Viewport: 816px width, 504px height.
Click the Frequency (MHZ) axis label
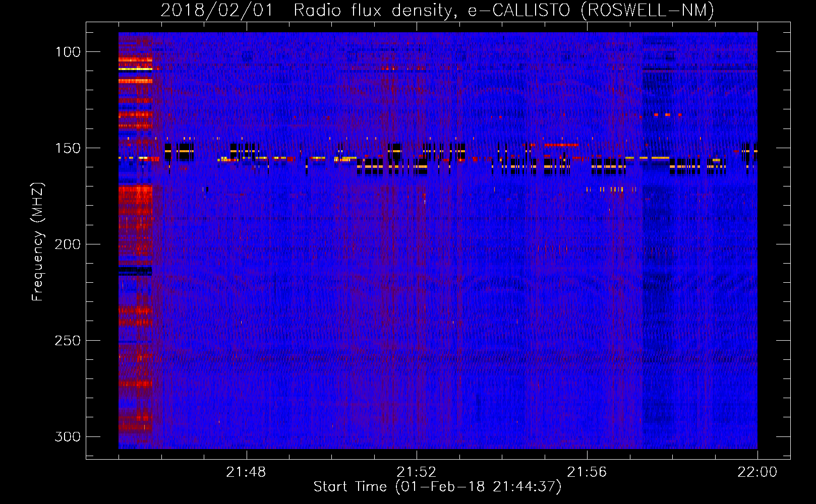(37, 242)
